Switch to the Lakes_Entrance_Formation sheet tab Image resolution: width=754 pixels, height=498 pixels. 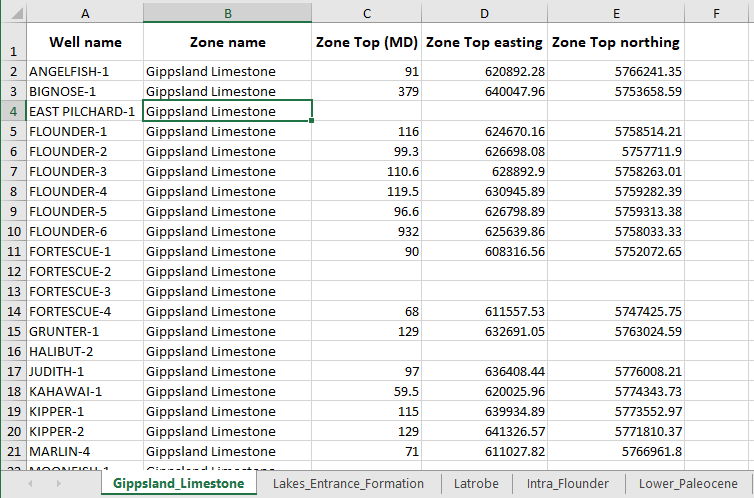tap(349, 484)
